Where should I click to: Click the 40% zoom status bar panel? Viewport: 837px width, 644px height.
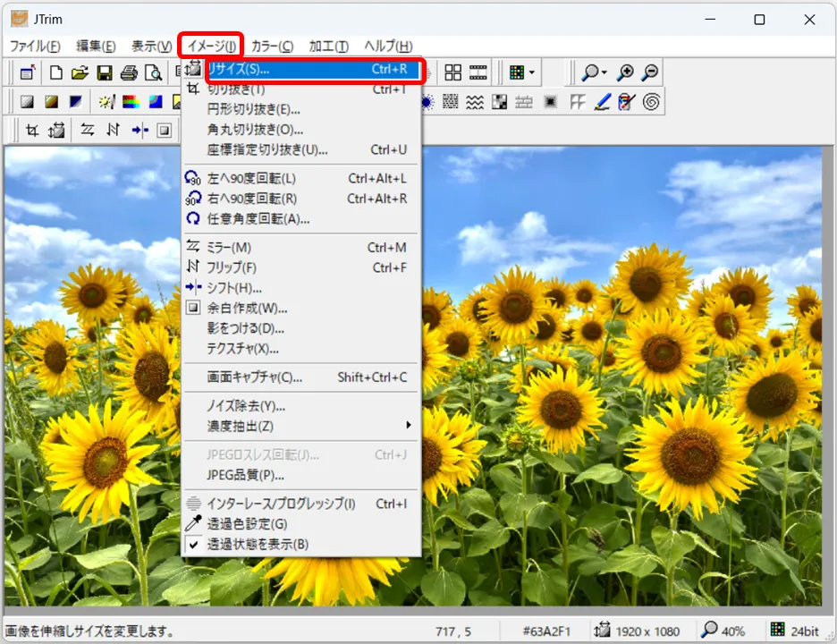tap(725, 631)
